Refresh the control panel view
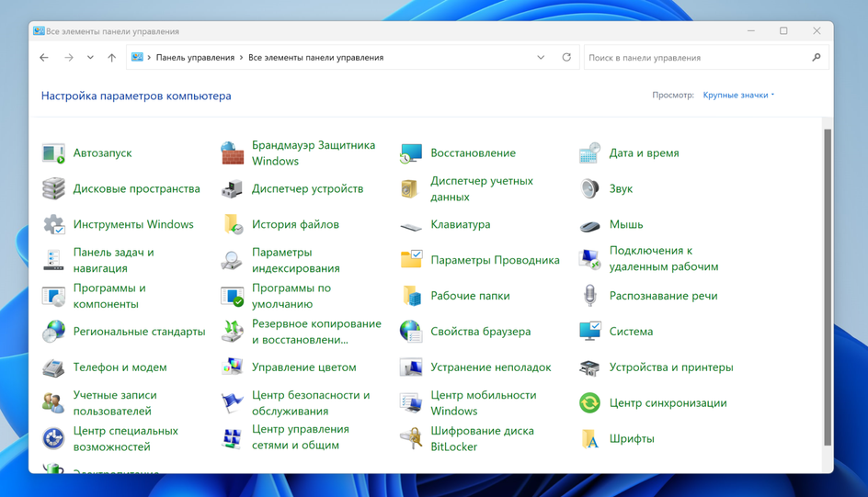The width and height of the screenshot is (868, 497). pos(566,58)
